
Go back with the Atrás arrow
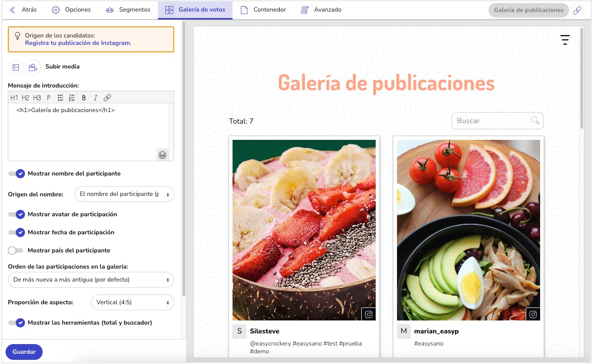(x=23, y=10)
